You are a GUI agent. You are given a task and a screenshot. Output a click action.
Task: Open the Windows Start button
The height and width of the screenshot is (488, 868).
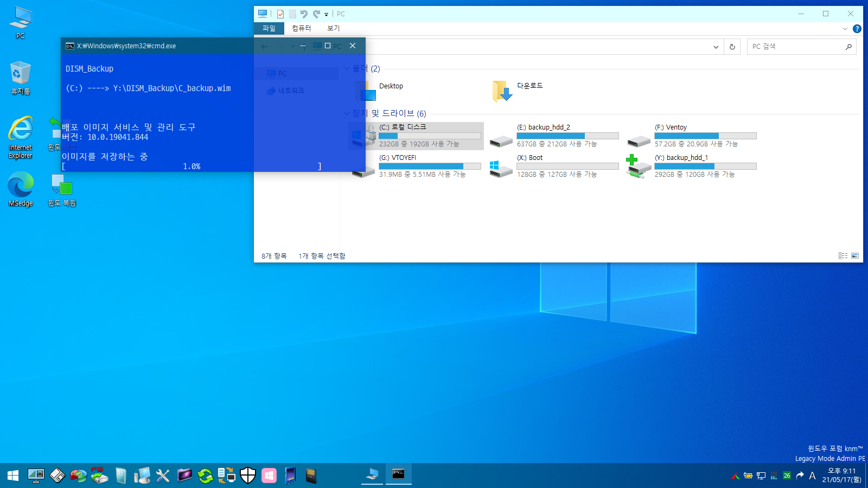13,476
